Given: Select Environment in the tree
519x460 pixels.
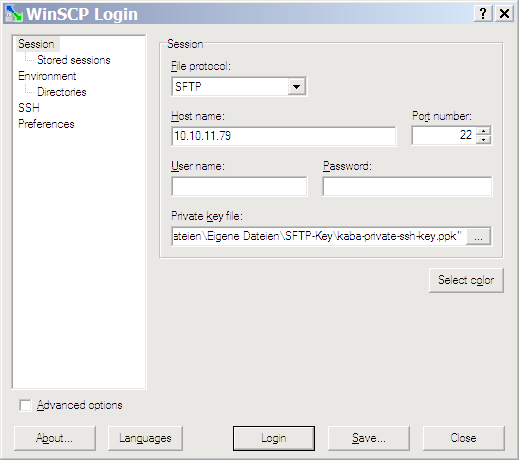Looking at the screenshot, I should coord(47,76).
